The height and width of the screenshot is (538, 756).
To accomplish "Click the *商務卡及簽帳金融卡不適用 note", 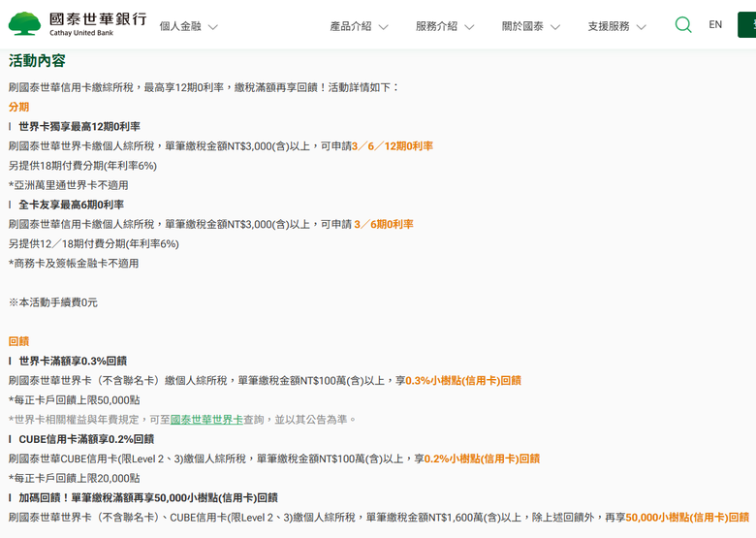I will pyautogui.click(x=74, y=264).
